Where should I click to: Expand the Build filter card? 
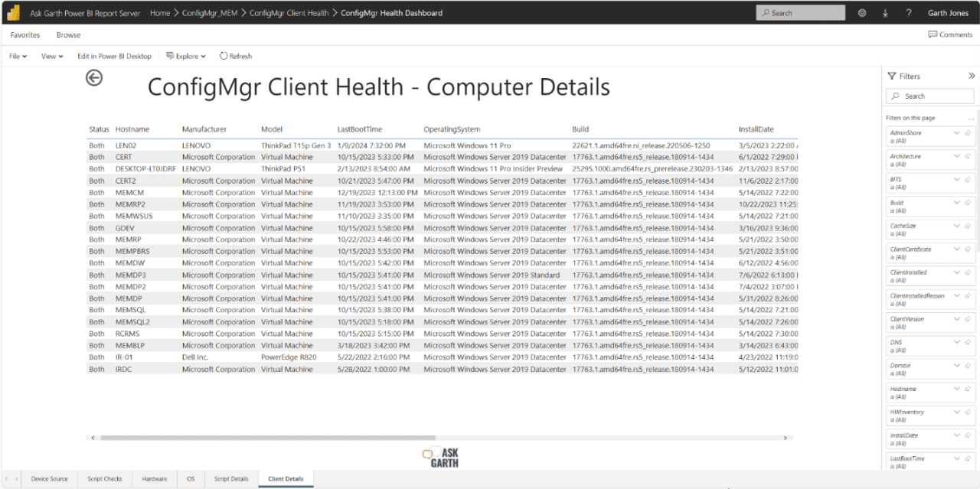(956, 203)
